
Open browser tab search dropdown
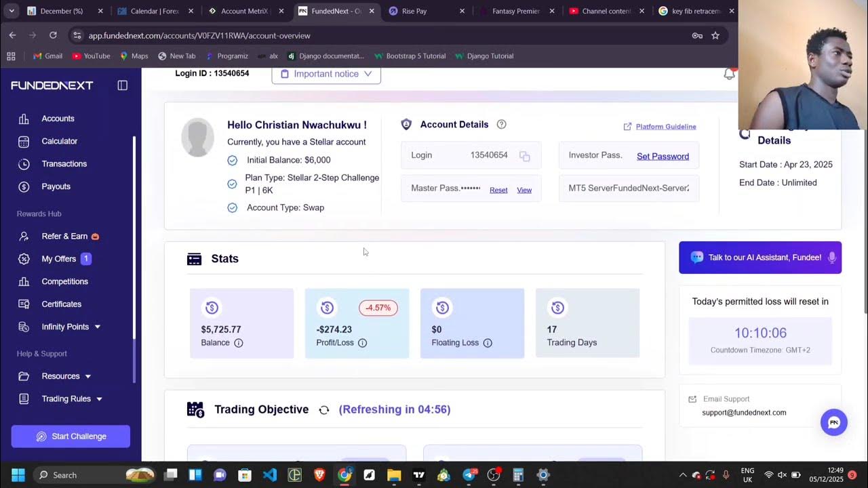point(11,11)
